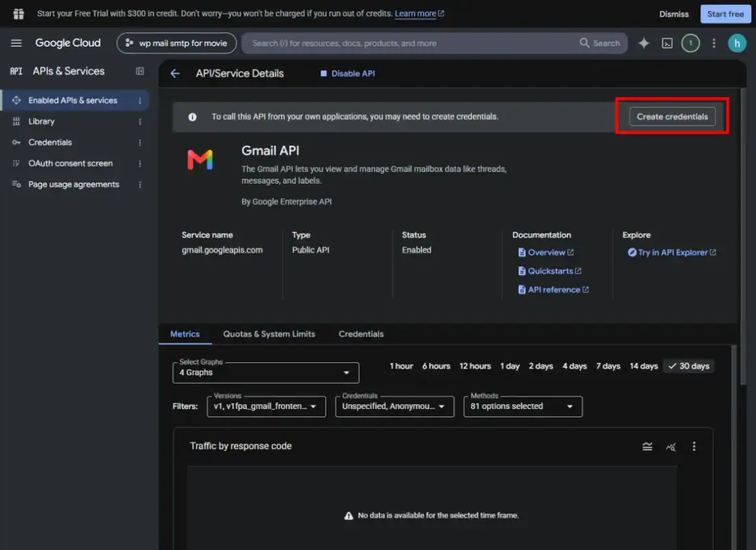
Task: Focus the resources search field
Action: (412, 43)
